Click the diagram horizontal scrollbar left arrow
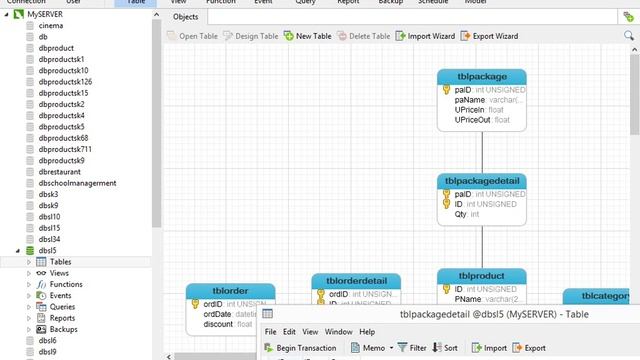The width and height of the screenshot is (640, 360). point(169,357)
